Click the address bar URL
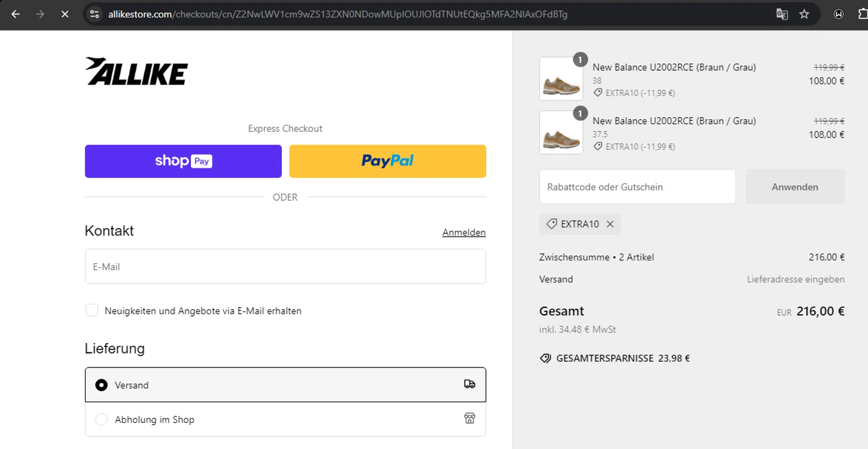Screen dimensions: 868x449 [x=337, y=14]
